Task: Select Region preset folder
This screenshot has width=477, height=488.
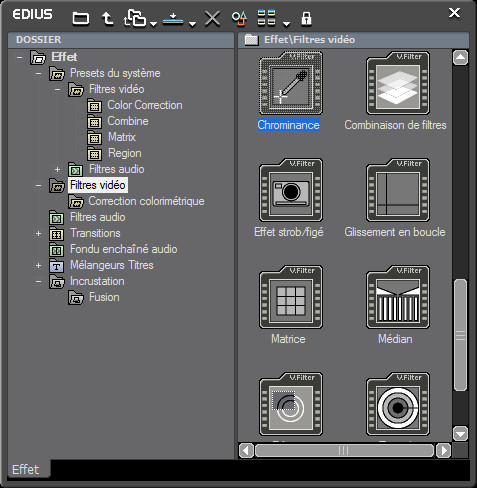Action: coord(125,153)
